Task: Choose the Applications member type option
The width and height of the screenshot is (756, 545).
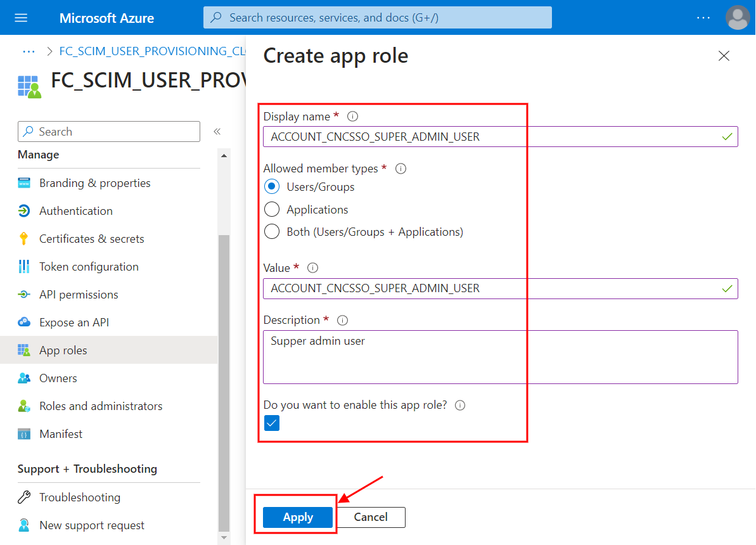Action: (x=272, y=209)
